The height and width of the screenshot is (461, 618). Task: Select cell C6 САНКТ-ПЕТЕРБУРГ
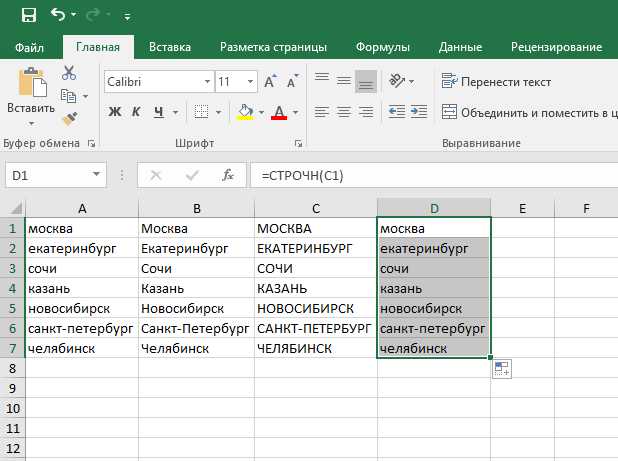coord(316,328)
